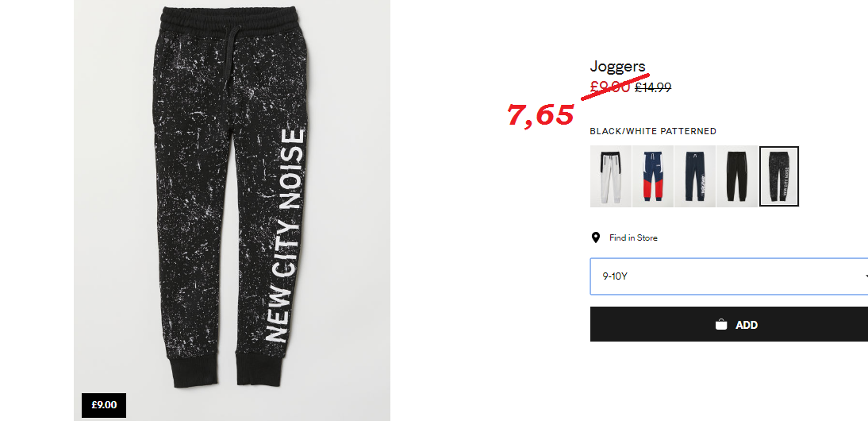
Task: Click the ADD to bag button
Action: 729,324
